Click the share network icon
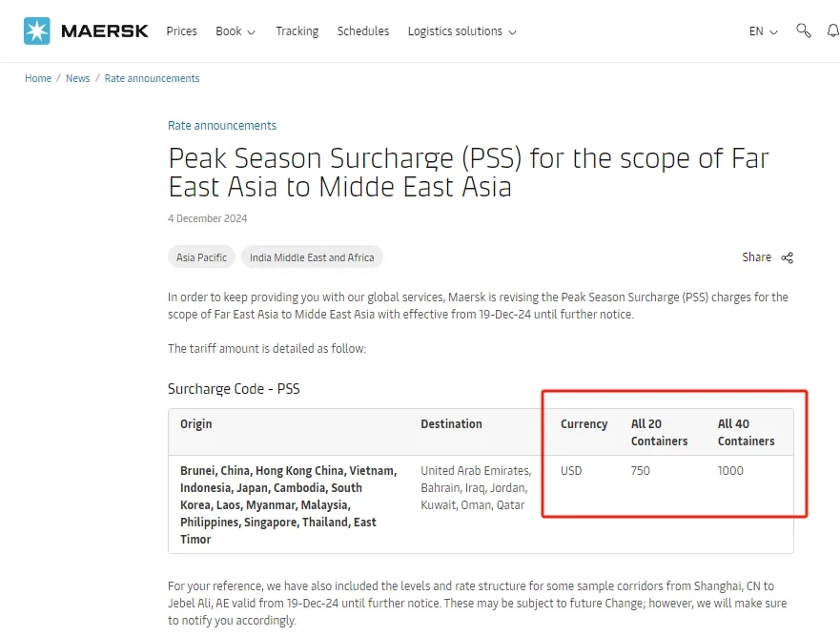 click(x=787, y=257)
